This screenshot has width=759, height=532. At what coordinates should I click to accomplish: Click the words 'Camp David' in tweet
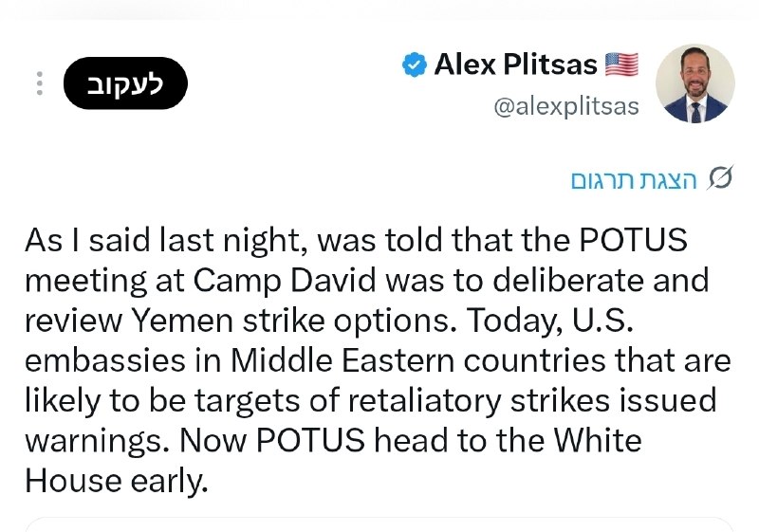tap(285, 281)
